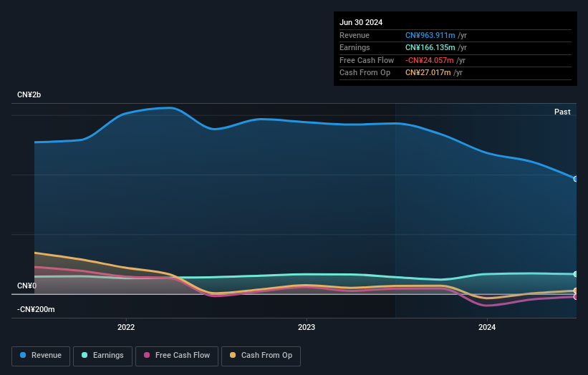Click the Earnings endpoint marker on chart
588x375 pixels.
click(576, 274)
